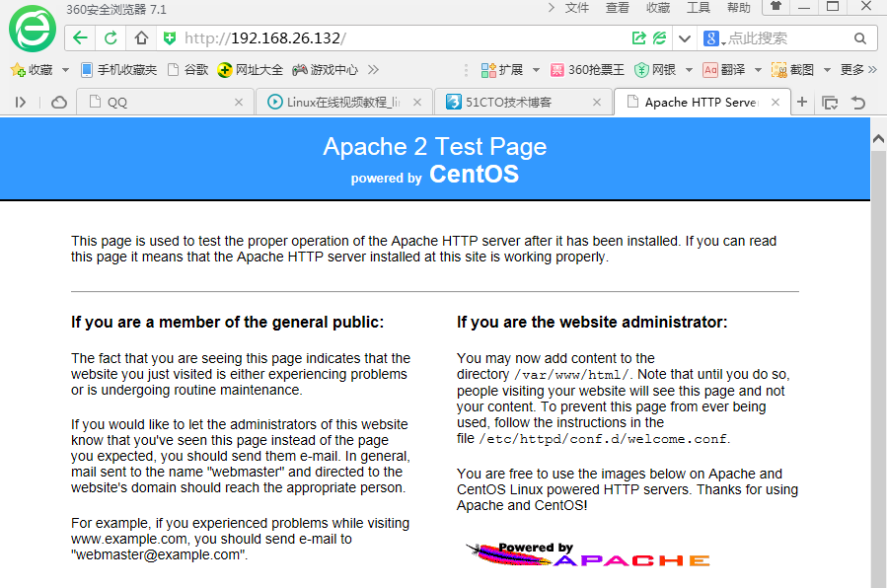Image resolution: width=887 pixels, height=588 pixels.
Task: Open a new tab with the plus button
Action: 801,102
